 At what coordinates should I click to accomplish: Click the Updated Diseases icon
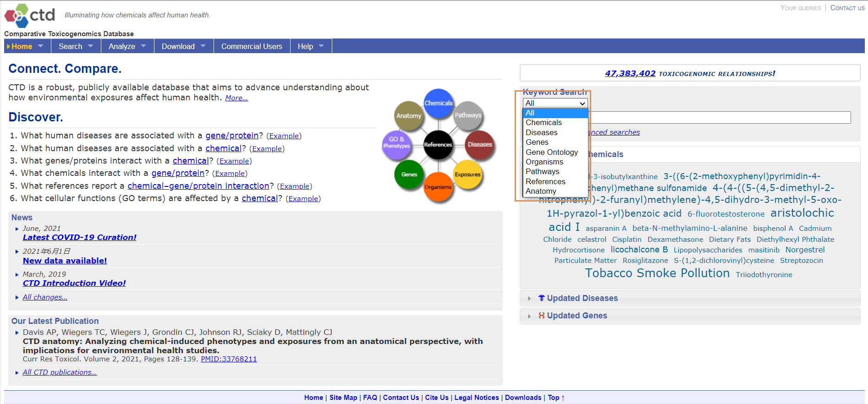pyautogui.click(x=541, y=298)
